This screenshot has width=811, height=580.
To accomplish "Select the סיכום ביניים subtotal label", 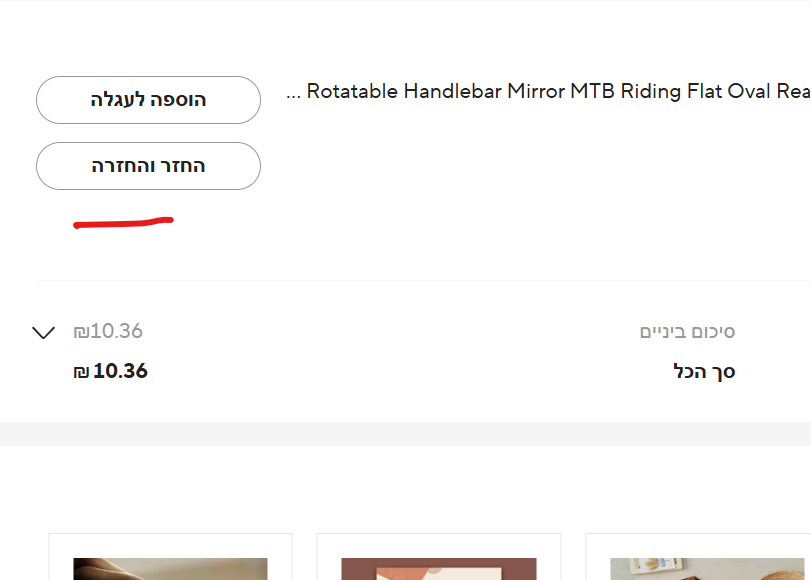I will click(687, 332).
